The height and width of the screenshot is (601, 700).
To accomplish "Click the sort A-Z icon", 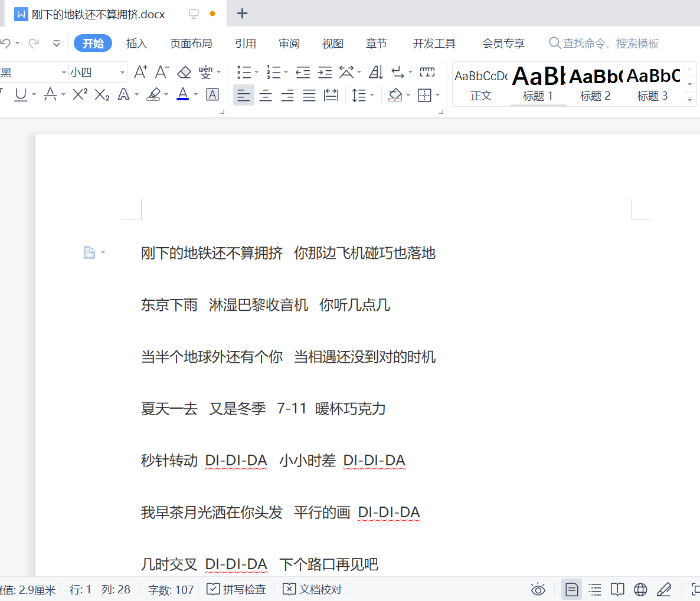I will pos(376,72).
